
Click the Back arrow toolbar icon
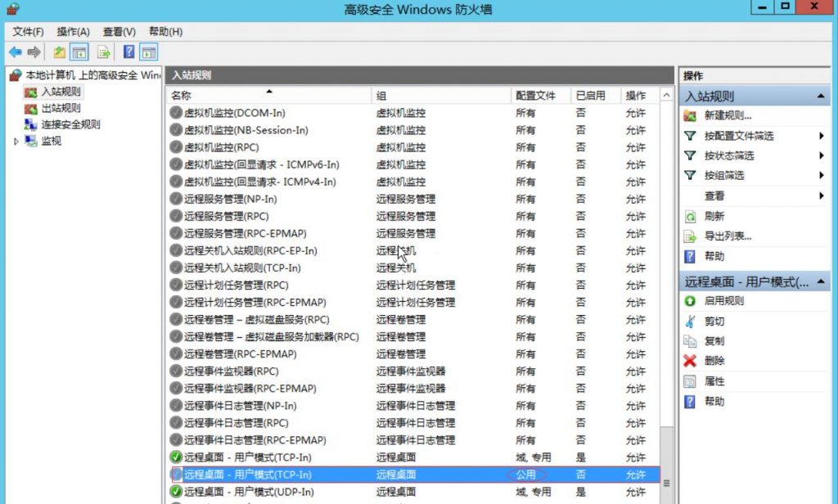(x=16, y=52)
